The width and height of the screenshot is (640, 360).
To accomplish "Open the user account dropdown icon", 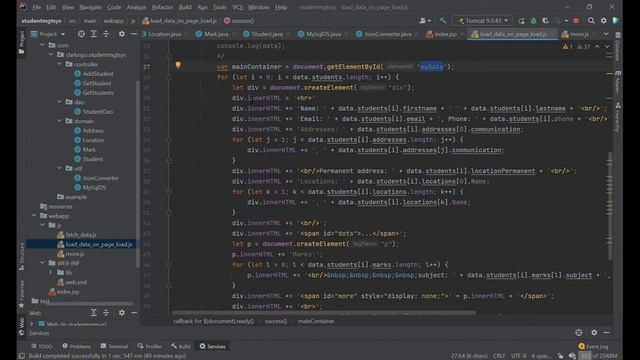I will coord(424,20).
